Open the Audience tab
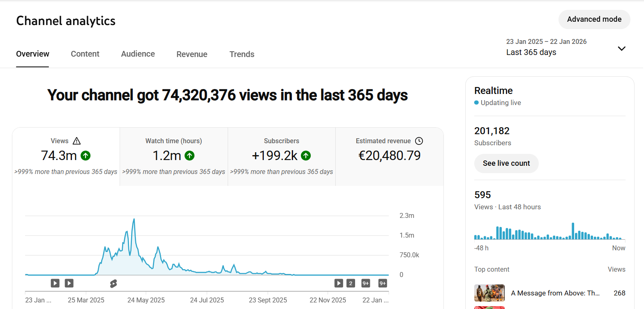This screenshot has height=309, width=644. (138, 54)
